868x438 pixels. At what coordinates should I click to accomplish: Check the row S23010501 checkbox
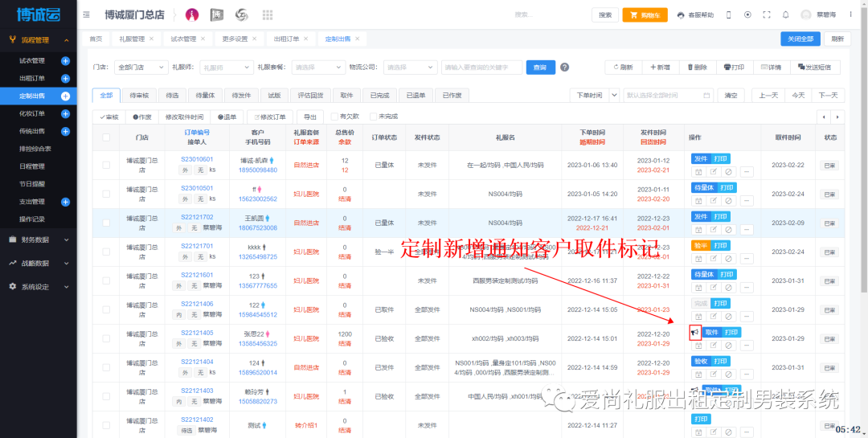pyautogui.click(x=106, y=194)
